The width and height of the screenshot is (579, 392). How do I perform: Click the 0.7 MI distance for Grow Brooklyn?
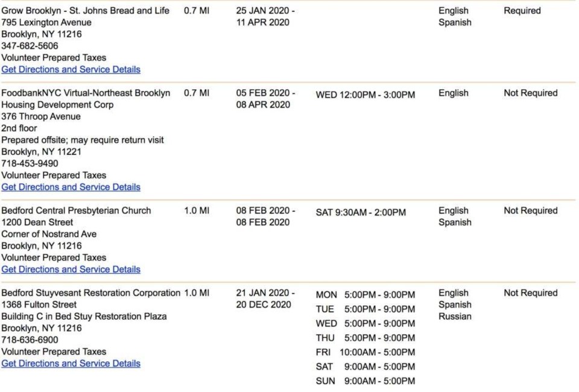coord(197,11)
